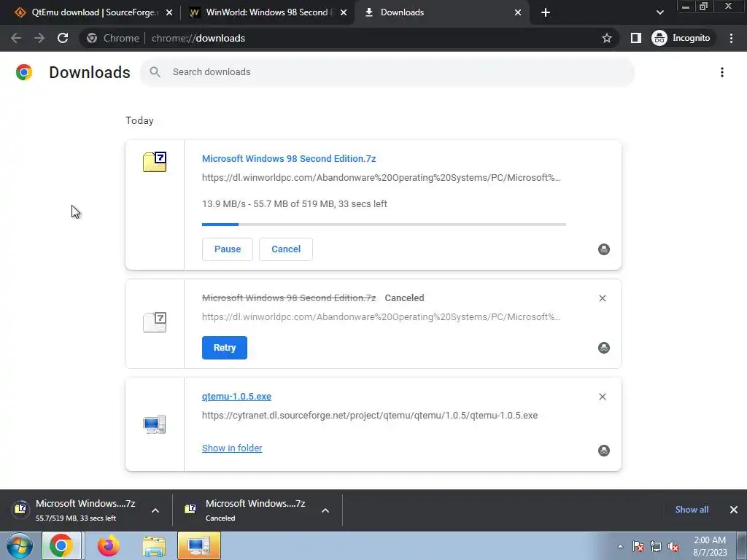Open the Chrome three-dot menu in toolbar
Viewport: 747px width, 560px height.
point(731,38)
